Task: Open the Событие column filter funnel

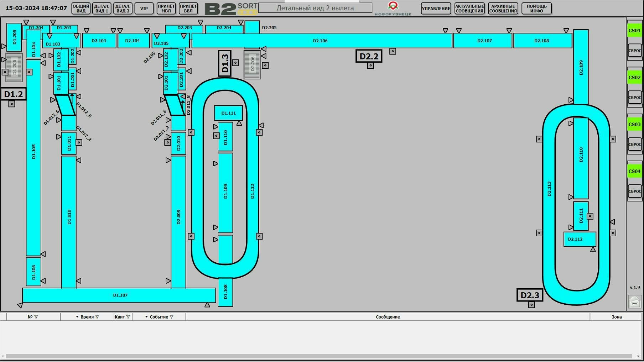Action: coord(172,317)
